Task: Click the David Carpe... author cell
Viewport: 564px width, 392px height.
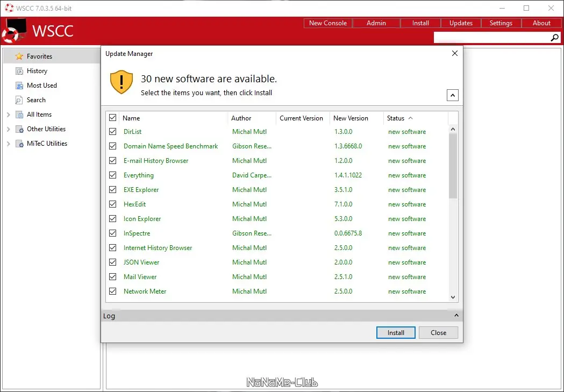Action: click(x=252, y=175)
